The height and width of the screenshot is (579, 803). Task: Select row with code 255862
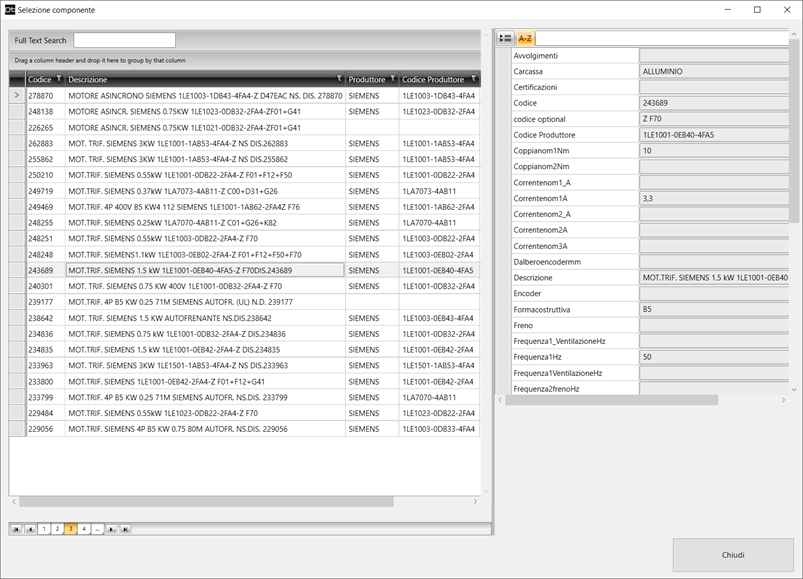[x=244, y=159]
